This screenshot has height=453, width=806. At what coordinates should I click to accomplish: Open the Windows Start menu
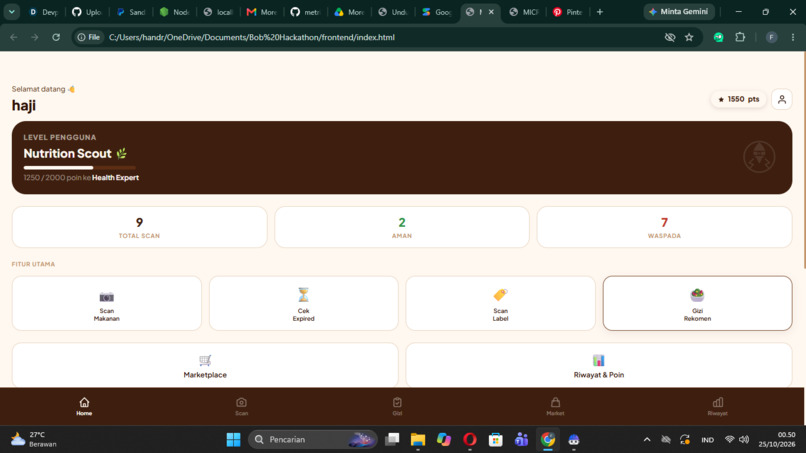click(233, 440)
